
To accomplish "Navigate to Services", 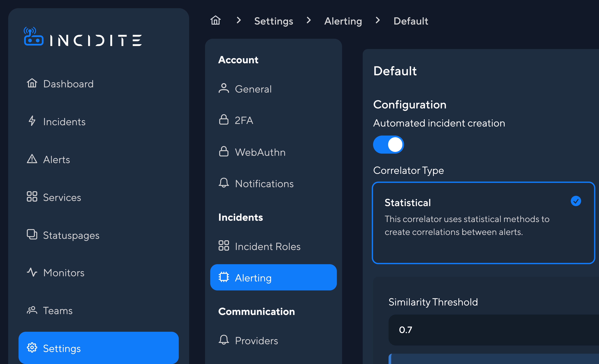I will tap(99, 197).
